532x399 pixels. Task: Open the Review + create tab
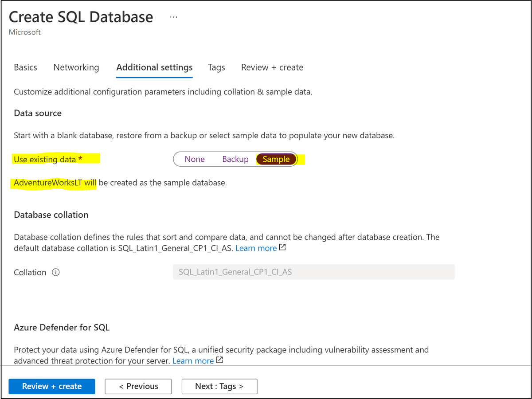pos(272,67)
